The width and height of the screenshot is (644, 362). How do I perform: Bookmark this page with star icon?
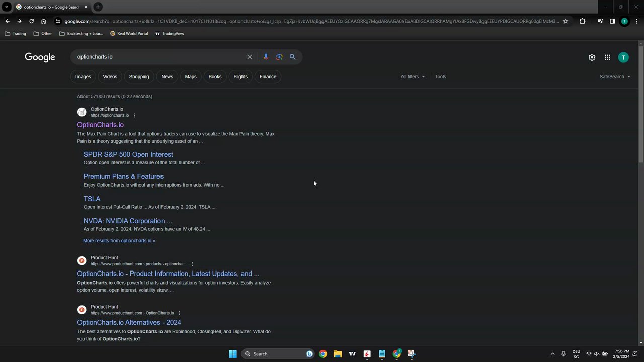566,21
